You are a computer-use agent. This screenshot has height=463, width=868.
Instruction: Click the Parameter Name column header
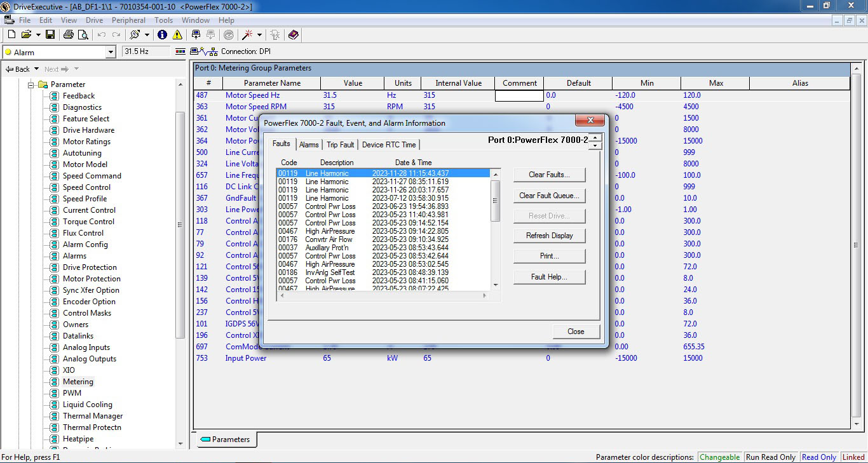(272, 83)
